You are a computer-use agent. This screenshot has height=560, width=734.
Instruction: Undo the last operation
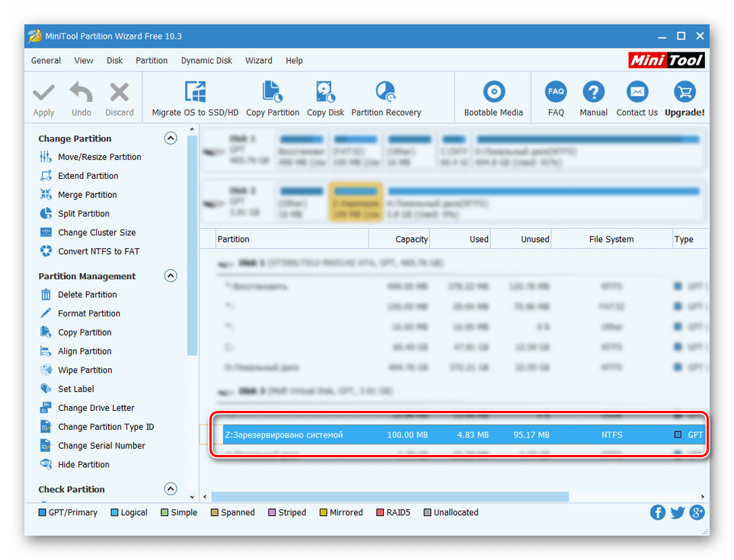81,99
